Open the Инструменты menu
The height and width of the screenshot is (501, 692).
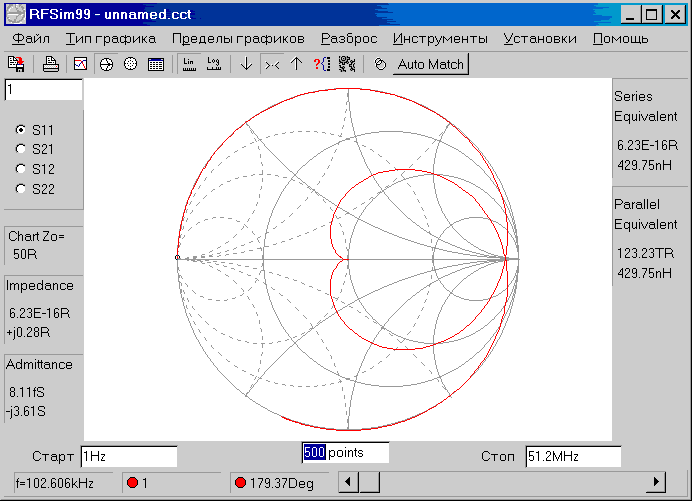coord(440,39)
